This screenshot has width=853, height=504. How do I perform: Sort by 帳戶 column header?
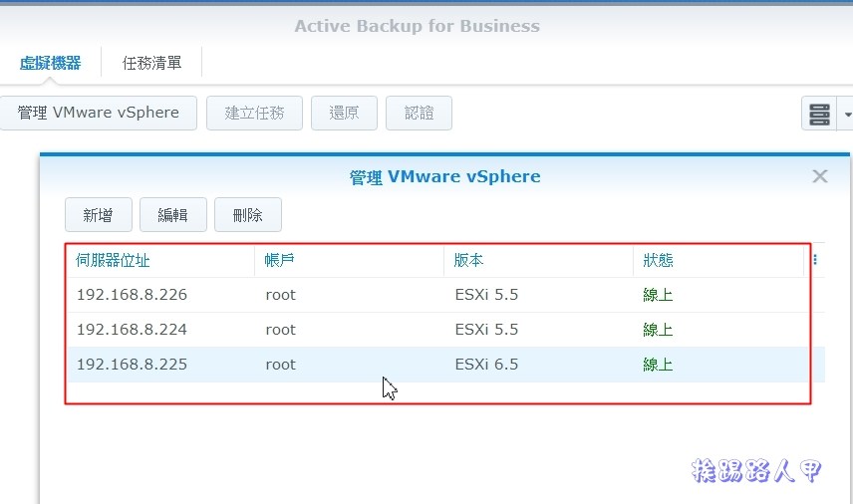(349, 260)
